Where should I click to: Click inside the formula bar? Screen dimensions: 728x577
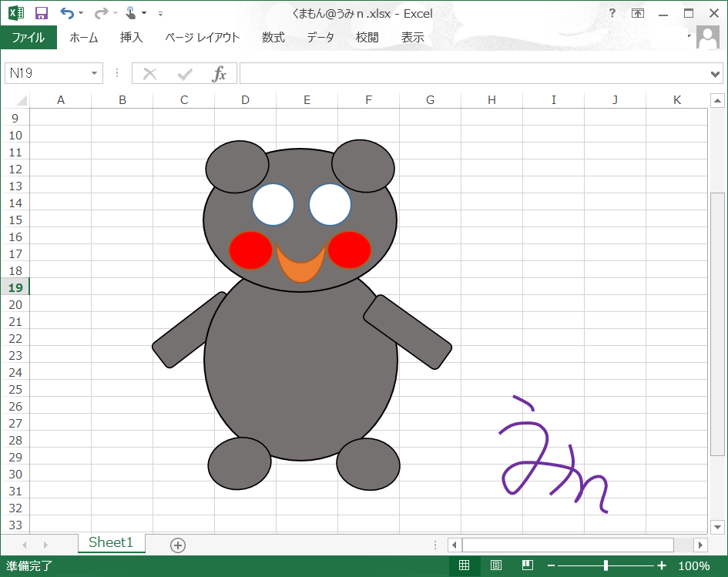pos(474,73)
